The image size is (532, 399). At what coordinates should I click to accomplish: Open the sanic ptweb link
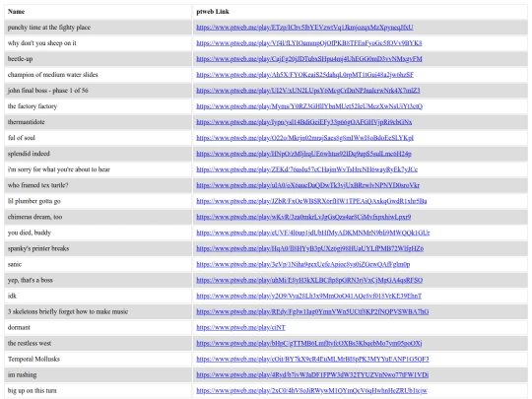point(303,264)
